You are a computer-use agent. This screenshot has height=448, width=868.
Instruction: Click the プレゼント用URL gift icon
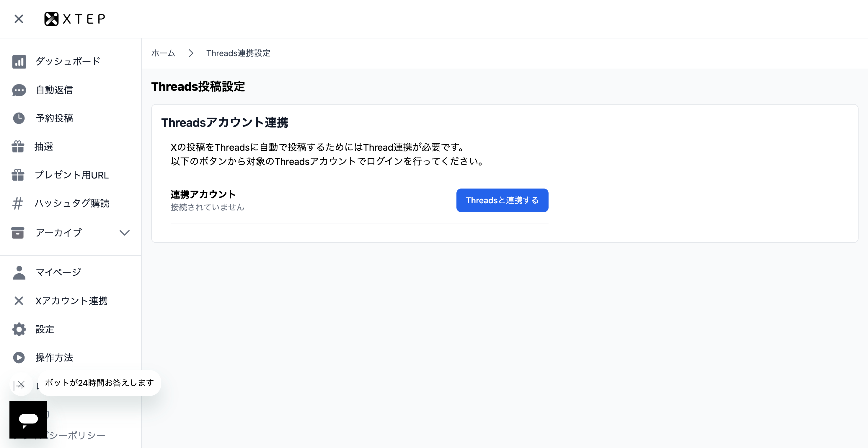pyautogui.click(x=18, y=175)
